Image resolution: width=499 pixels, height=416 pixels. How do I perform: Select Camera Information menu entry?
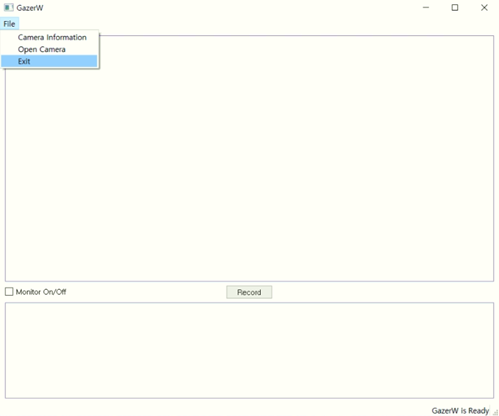[49, 37]
